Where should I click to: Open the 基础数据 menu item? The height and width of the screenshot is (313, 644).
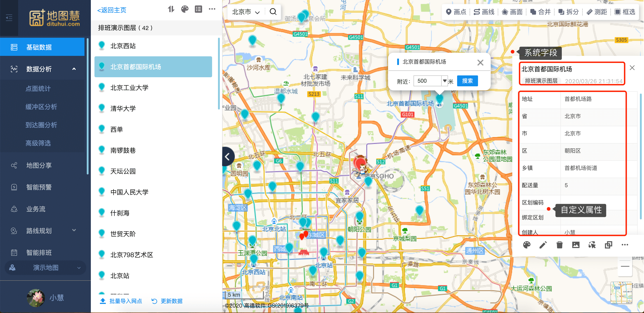coord(42,47)
